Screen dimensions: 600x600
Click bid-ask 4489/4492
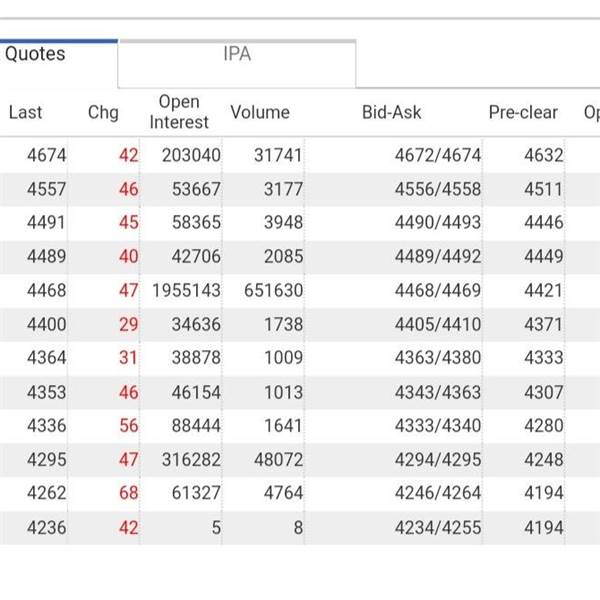(438, 256)
